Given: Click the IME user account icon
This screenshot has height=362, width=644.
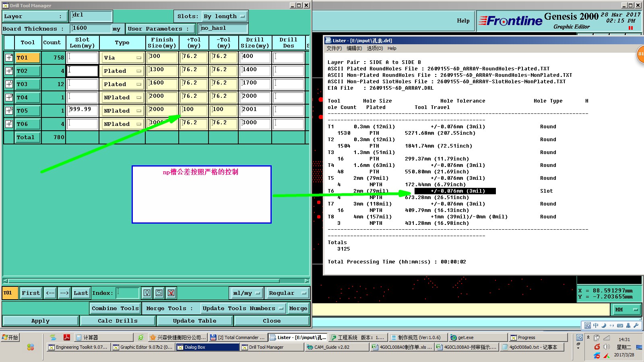Looking at the screenshot, I should (628, 325).
